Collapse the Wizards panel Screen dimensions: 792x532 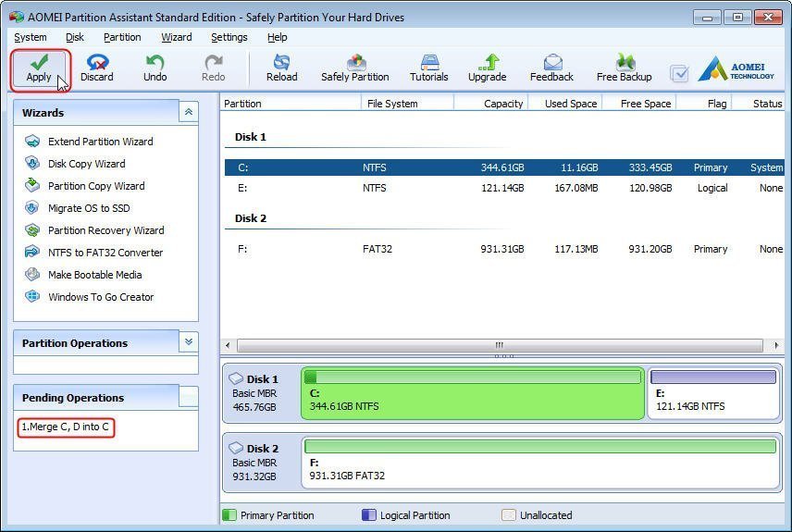click(x=189, y=112)
